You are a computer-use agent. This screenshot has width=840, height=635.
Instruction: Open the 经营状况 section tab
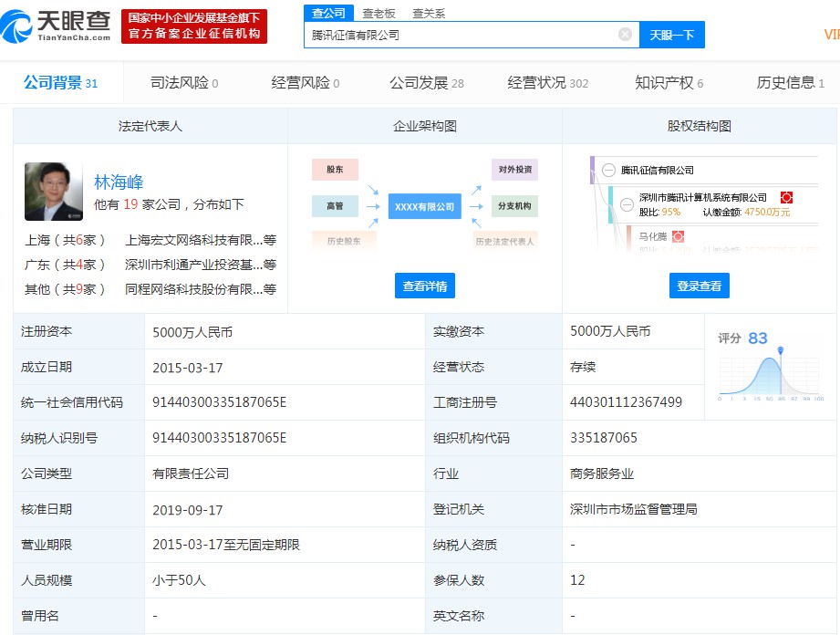click(547, 82)
